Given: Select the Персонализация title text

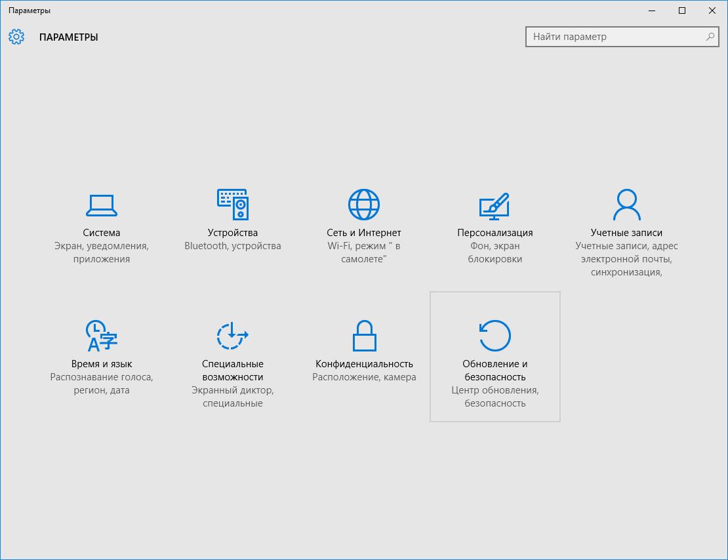Looking at the screenshot, I should [495, 233].
